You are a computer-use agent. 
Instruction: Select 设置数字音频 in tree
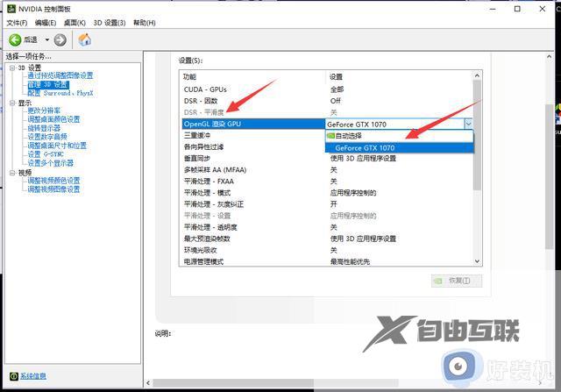[47, 137]
